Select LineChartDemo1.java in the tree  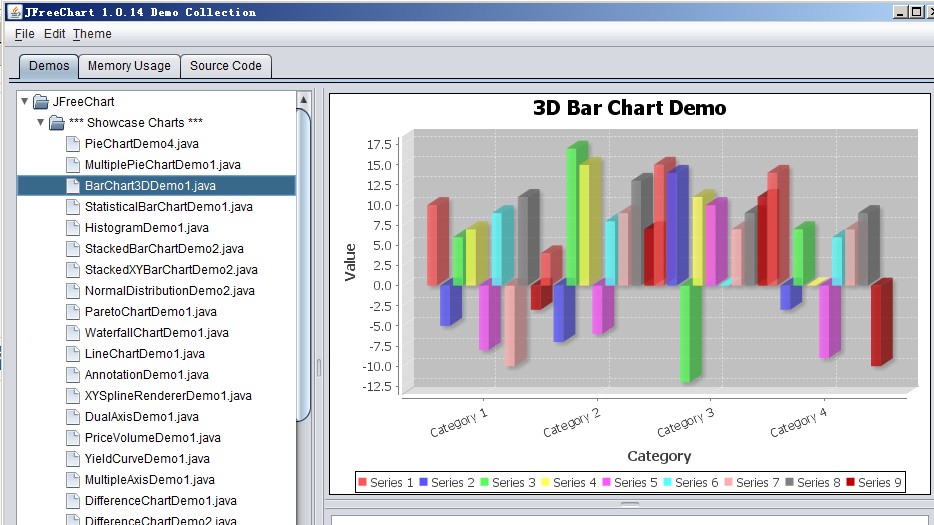click(144, 354)
